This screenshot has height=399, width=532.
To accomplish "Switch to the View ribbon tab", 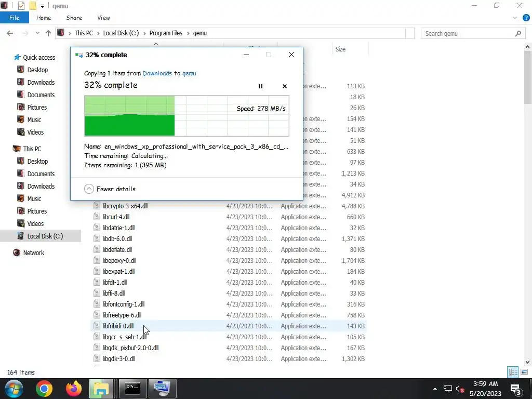I will (x=103, y=18).
